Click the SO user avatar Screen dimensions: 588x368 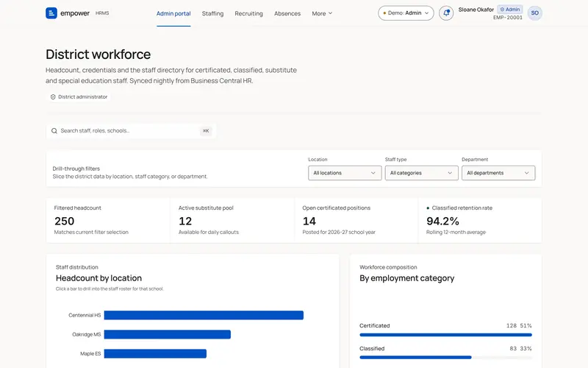(535, 13)
